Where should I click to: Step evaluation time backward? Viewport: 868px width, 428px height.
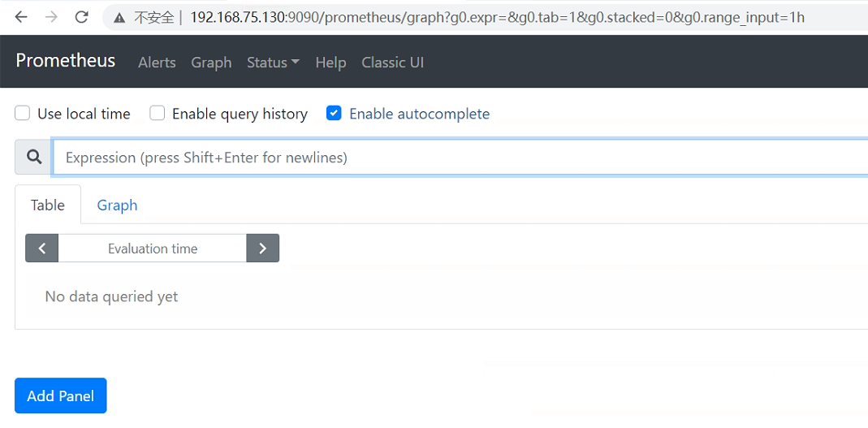coord(42,249)
